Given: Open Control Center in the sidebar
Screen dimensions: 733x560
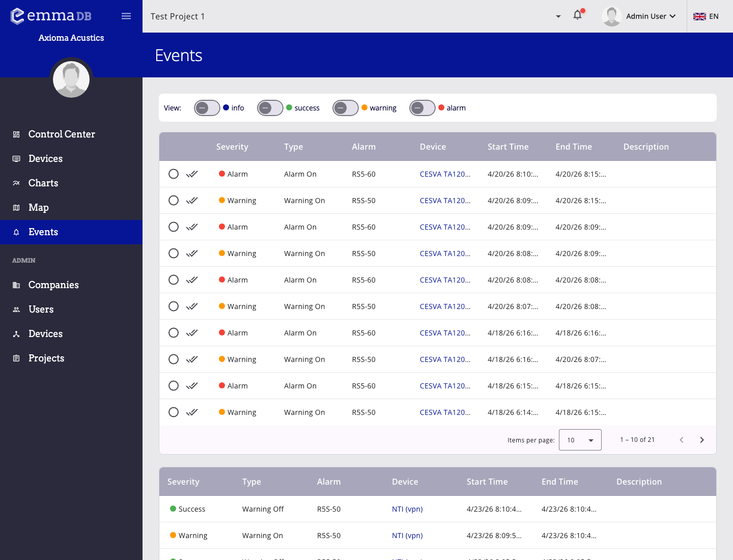Looking at the screenshot, I should coord(62,134).
